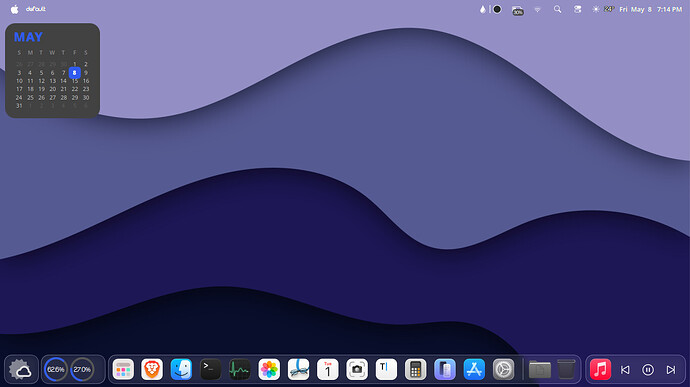Launch the Screenshot app

(x=357, y=369)
